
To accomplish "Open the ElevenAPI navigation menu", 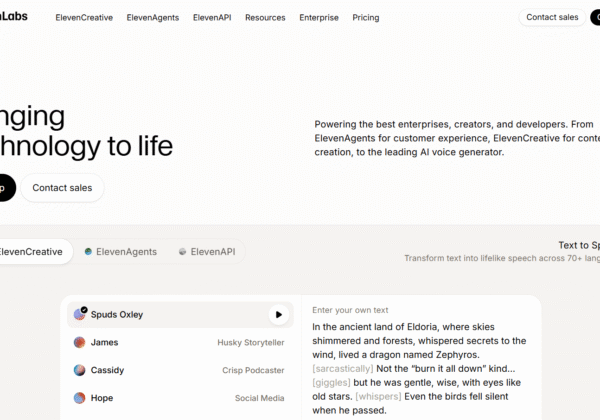I will tap(212, 18).
